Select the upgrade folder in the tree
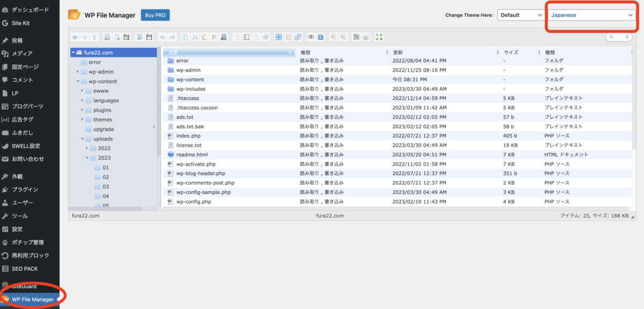The image size is (644, 309). pyautogui.click(x=99, y=129)
